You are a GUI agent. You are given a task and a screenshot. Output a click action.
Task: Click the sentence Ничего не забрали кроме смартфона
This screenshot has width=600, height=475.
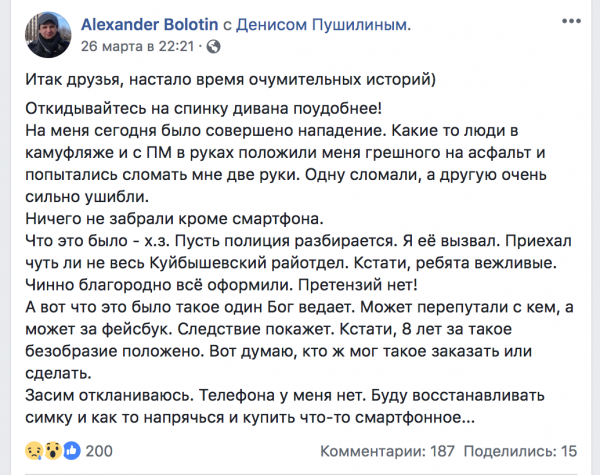[174, 219]
